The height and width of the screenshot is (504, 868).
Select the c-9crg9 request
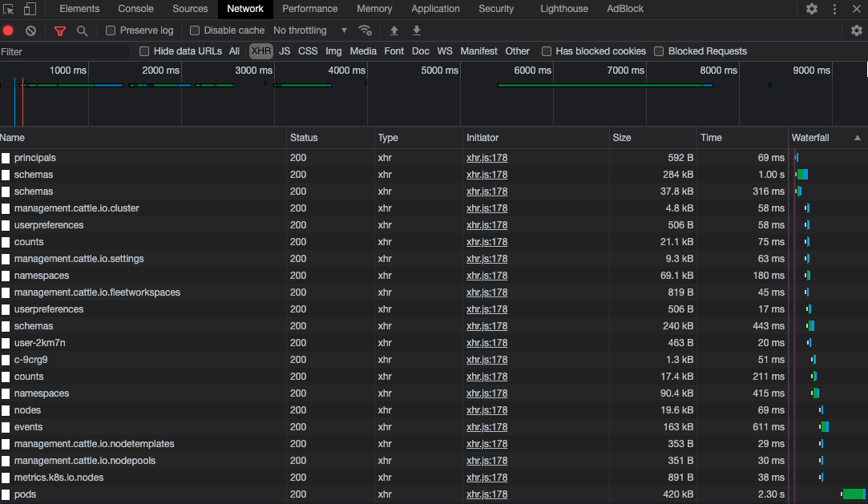31,360
